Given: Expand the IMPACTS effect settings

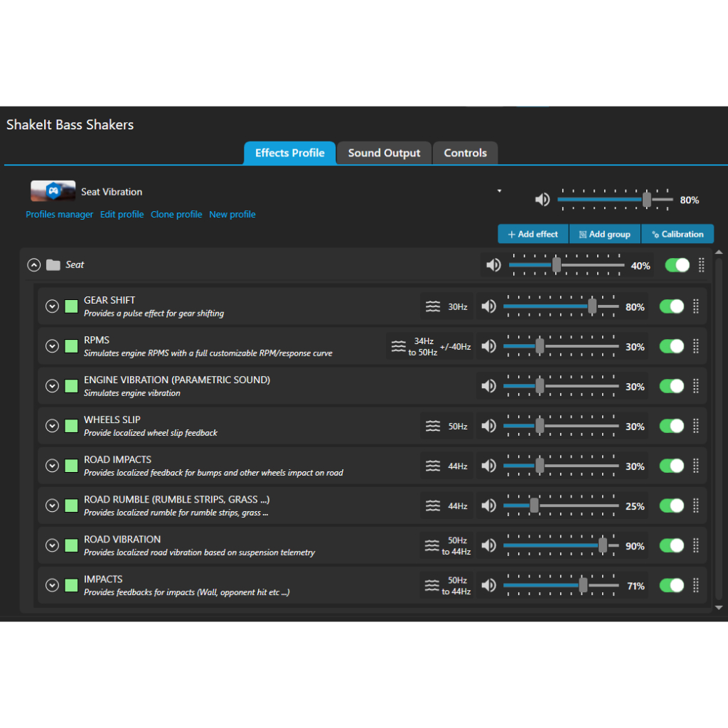Looking at the screenshot, I should pyautogui.click(x=52, y=586).
